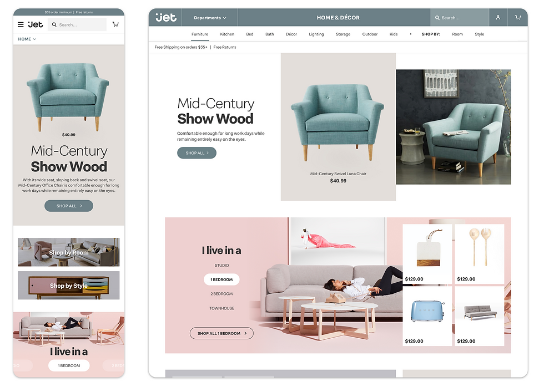544x392 pixels.
Task: Click the $40.99 price in mobile view
Action: click(x=69, y=135)
